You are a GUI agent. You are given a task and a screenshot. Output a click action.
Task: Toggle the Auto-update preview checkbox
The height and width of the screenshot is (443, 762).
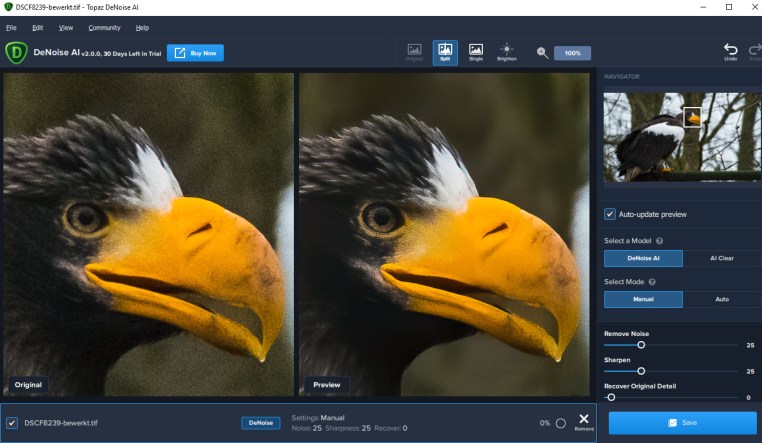[x=610, y=214]
